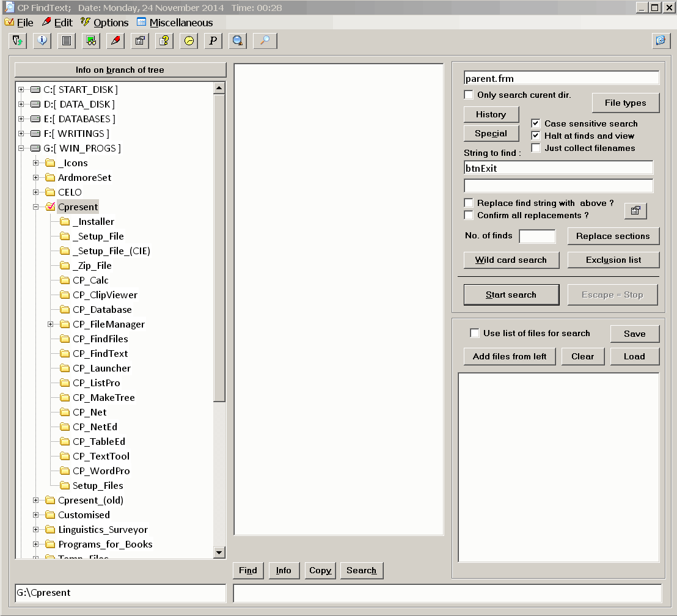Click the red pen toolbar icon
Image resolution: width=677 pixels, height=616 pixels.
click(x=115, y=41)
